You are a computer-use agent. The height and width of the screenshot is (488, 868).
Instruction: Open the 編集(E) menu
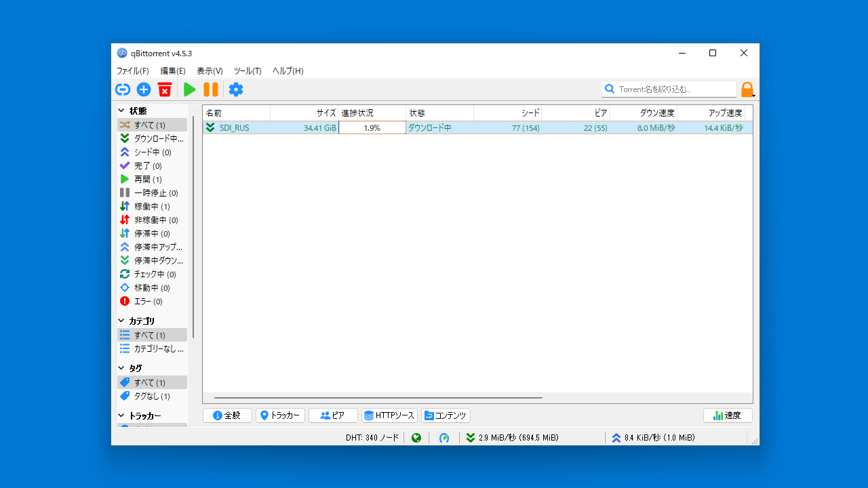(x=173, y=70)
